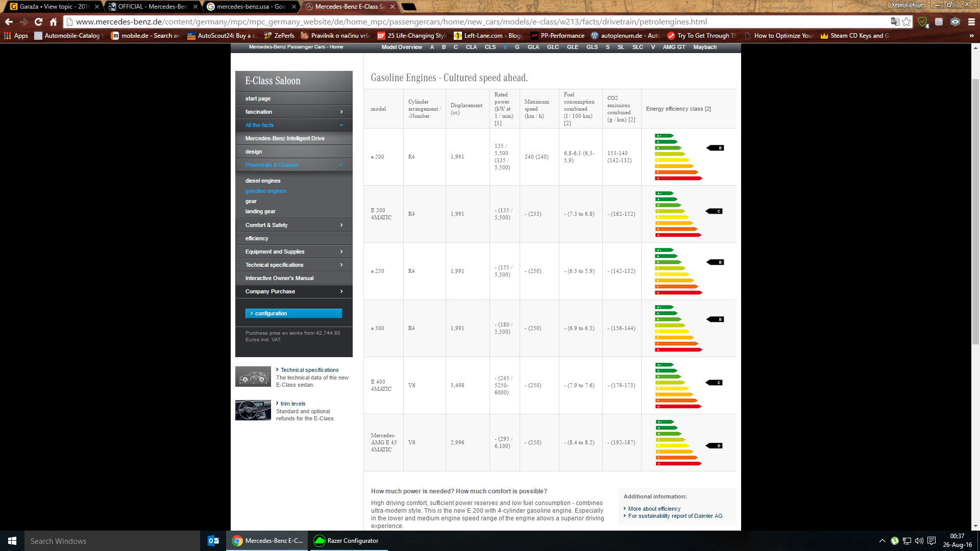Open the trim levels link
This screenshot has width=980, height=551.
tap(293, 404)
